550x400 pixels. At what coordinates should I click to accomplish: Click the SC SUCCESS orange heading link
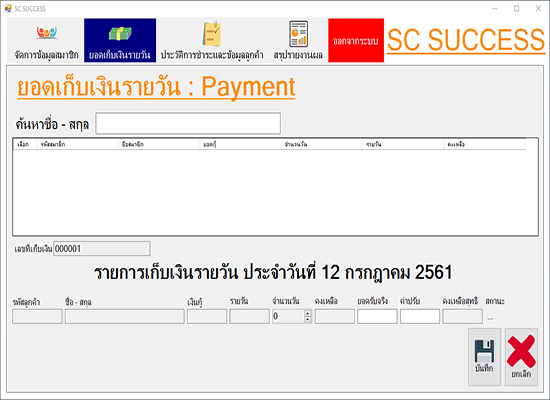[x=466, y=40]
